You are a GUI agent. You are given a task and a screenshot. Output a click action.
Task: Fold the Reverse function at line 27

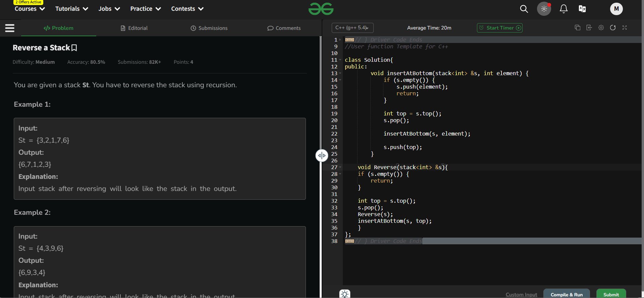click(340, 167)
